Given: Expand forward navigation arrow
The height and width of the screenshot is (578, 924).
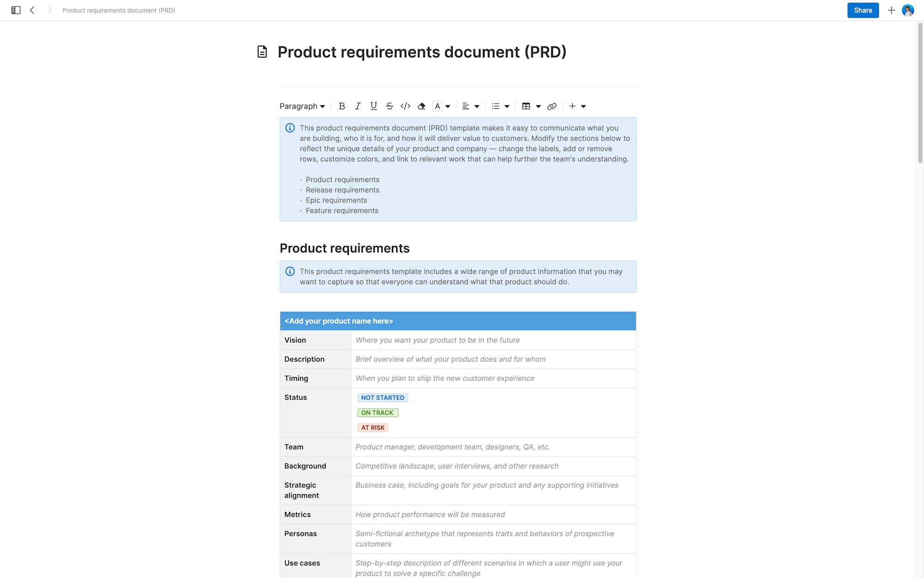Looking at the screenshot, I should tap(49, 10).
